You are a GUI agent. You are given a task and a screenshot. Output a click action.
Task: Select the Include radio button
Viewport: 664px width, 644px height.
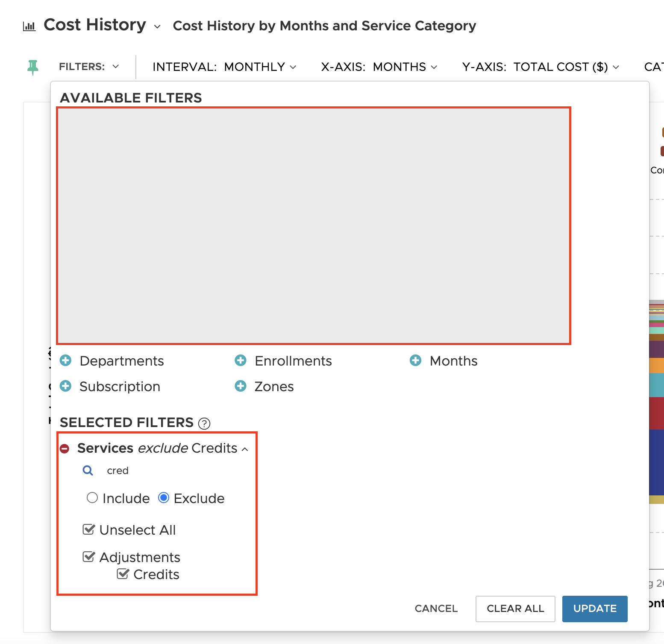coord(92,498)
